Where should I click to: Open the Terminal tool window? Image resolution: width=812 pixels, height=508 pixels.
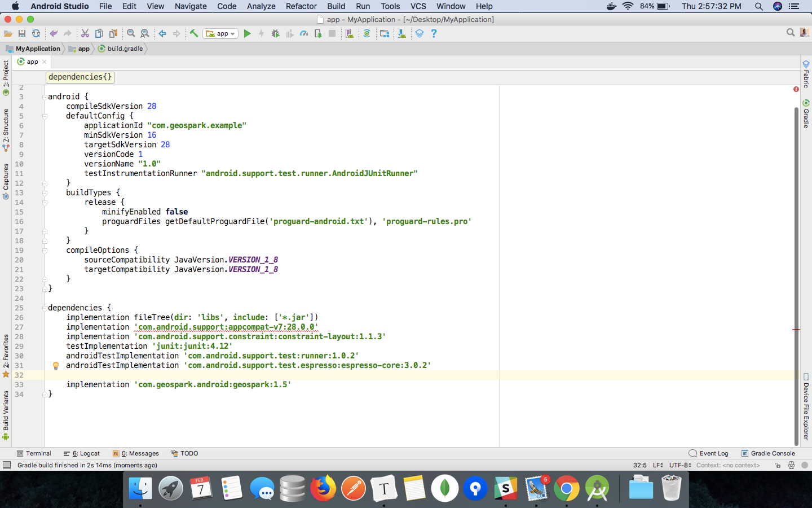pyautogui.click(x=34, y=453)
